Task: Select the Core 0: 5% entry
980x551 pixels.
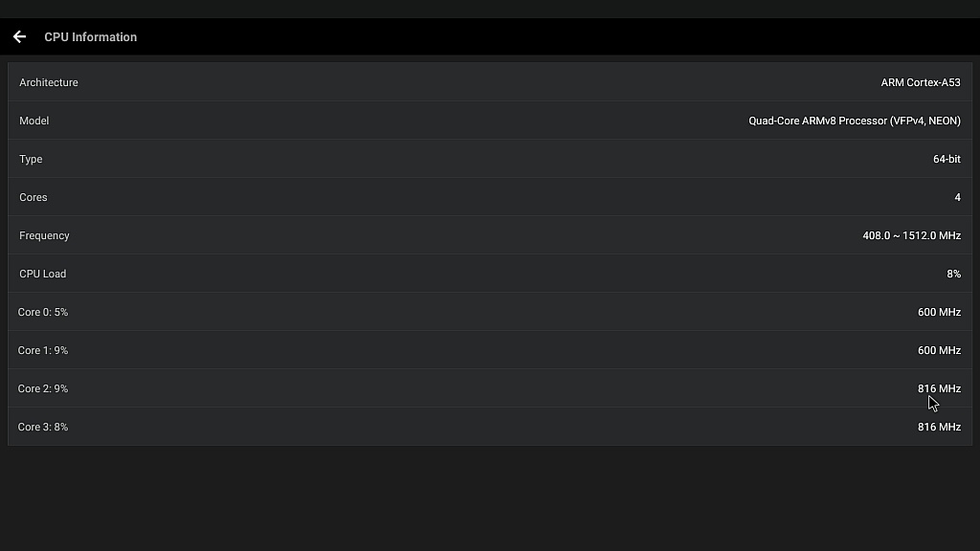Action: [x=43, y=313]
